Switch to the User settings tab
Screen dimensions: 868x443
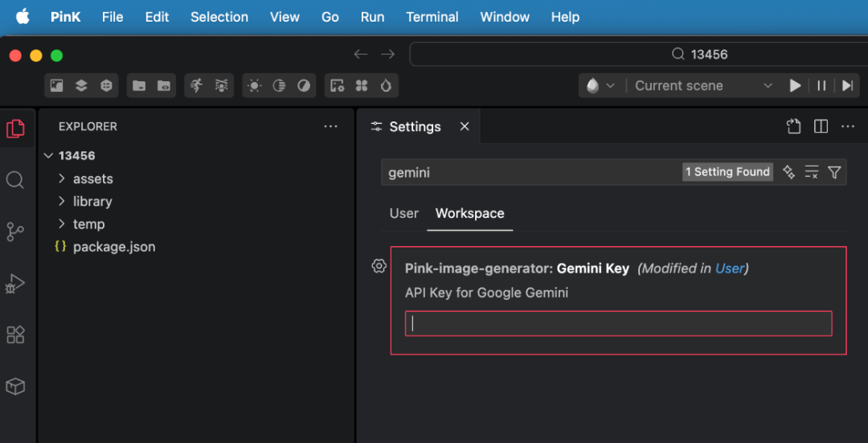[x=403, y=213]
